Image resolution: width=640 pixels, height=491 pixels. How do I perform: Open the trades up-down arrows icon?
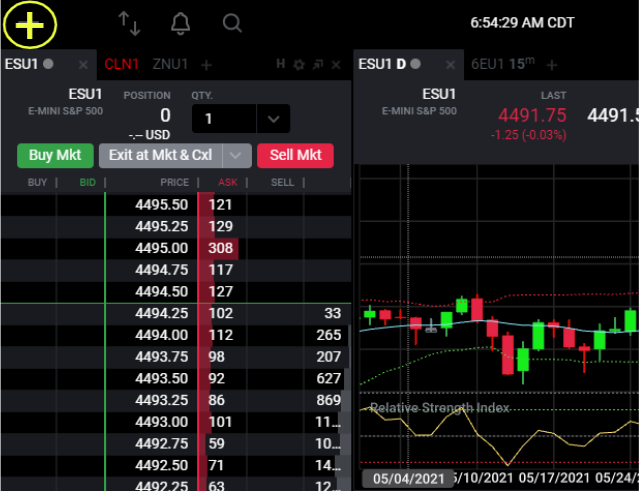[x=129, y=23]
